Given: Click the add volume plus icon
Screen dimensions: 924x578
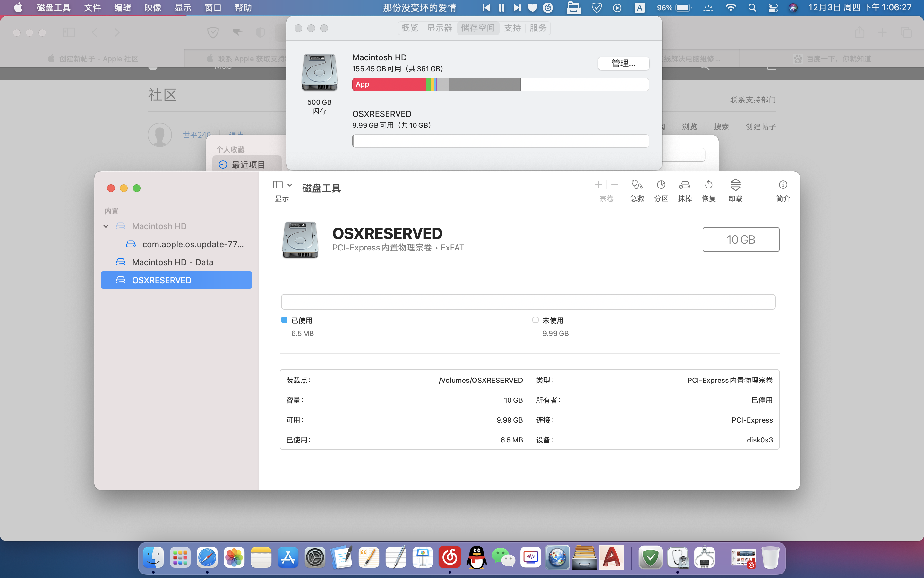Looking at the screenshot, I should pos(598,185).
